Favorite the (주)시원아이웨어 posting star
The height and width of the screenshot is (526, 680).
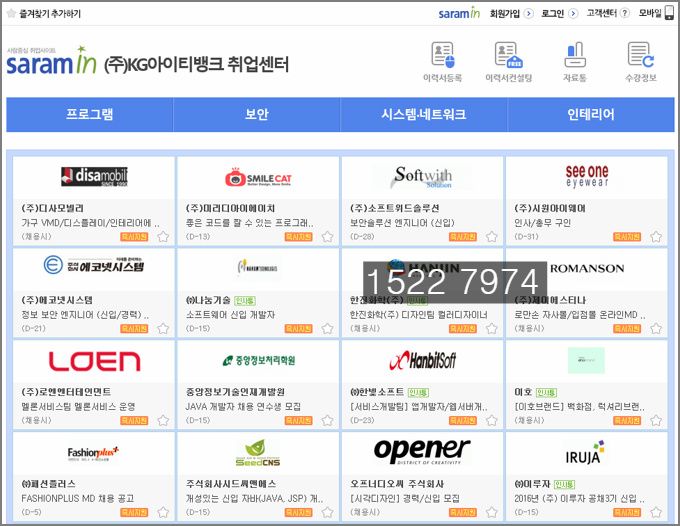(x=656, y=237)
